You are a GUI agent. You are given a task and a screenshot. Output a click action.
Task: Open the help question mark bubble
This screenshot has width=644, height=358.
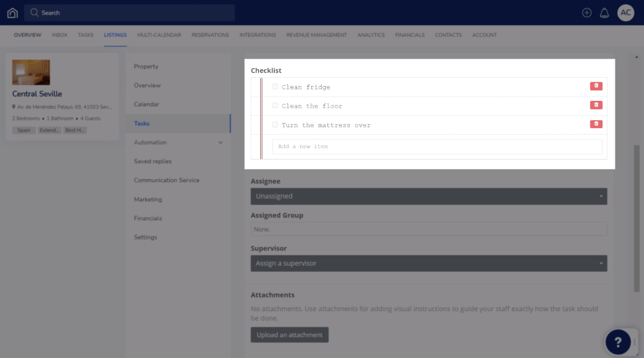[619, 342]
